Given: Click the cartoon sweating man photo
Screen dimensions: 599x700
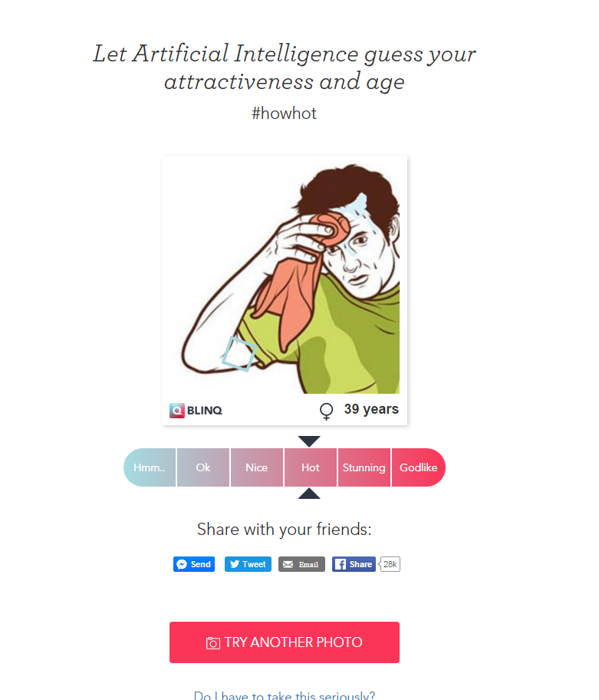Looking at the screenshot, I should (x=285, y=275).
